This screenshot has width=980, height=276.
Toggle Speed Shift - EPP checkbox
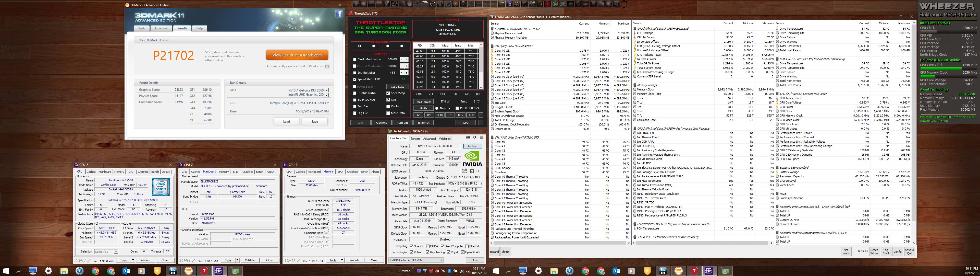354,79
